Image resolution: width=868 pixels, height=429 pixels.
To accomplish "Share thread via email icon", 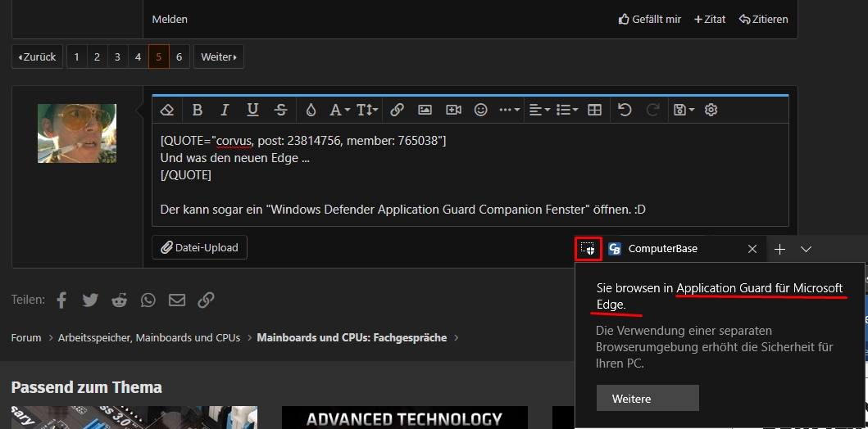I will pyautogui.click(x=177, y=300).
